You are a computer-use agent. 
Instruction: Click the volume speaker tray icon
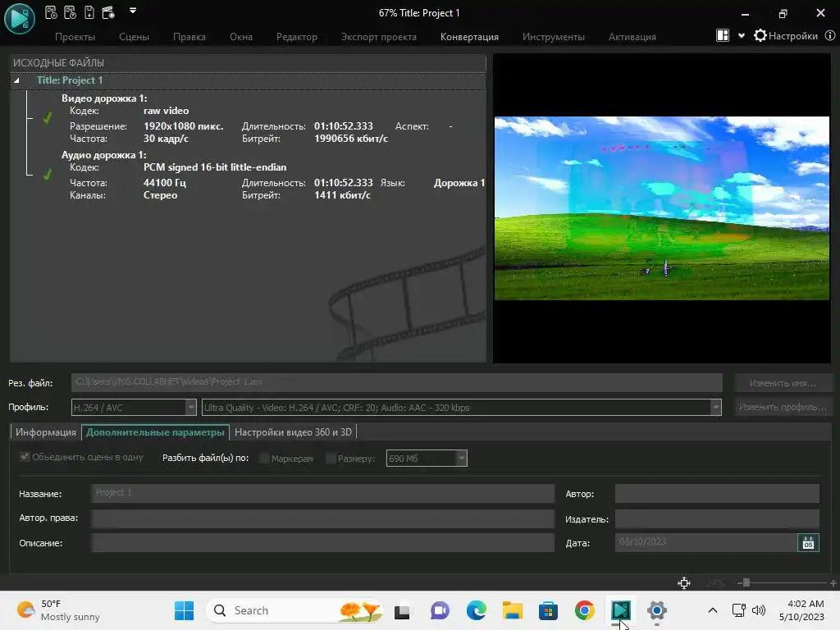pos(759,610)
